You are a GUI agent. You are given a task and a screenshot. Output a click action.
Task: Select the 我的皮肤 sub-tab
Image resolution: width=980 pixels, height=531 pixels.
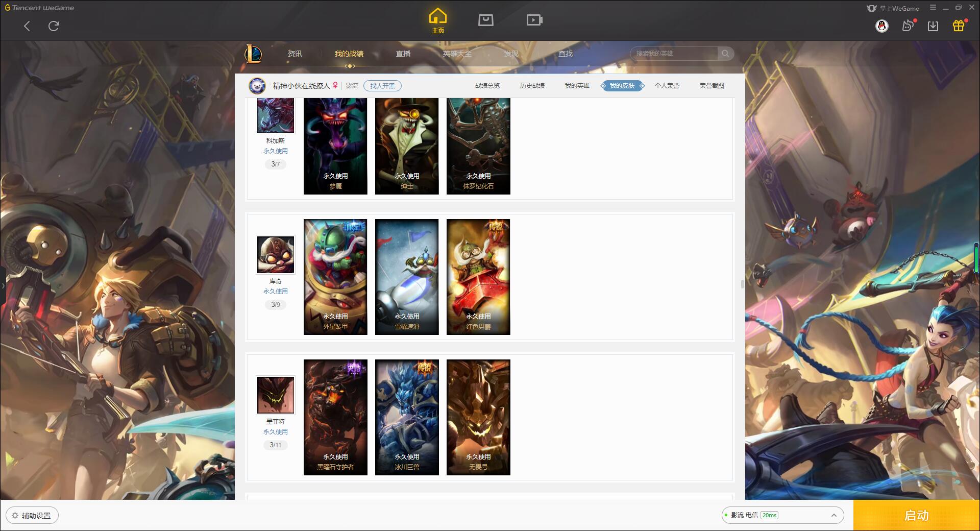(622, 86)
